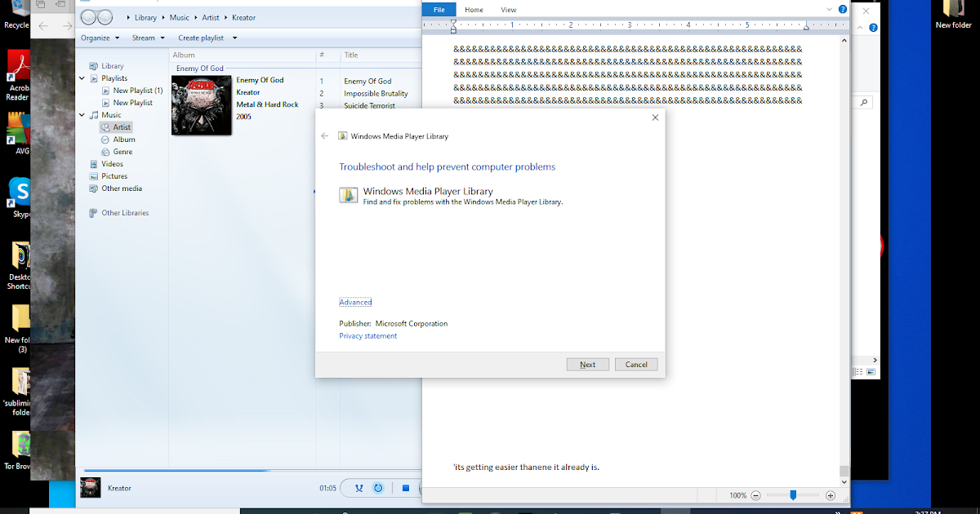The image size is (980, 514).
Task: Stop playback in Media Player
Action: [405, 488]
